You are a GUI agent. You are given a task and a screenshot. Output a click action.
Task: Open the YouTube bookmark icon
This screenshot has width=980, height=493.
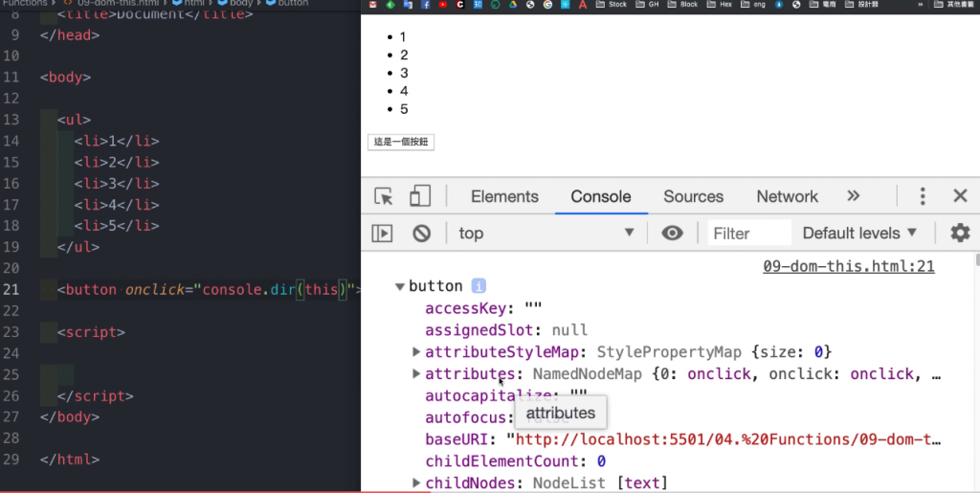(x=442, y=5)
